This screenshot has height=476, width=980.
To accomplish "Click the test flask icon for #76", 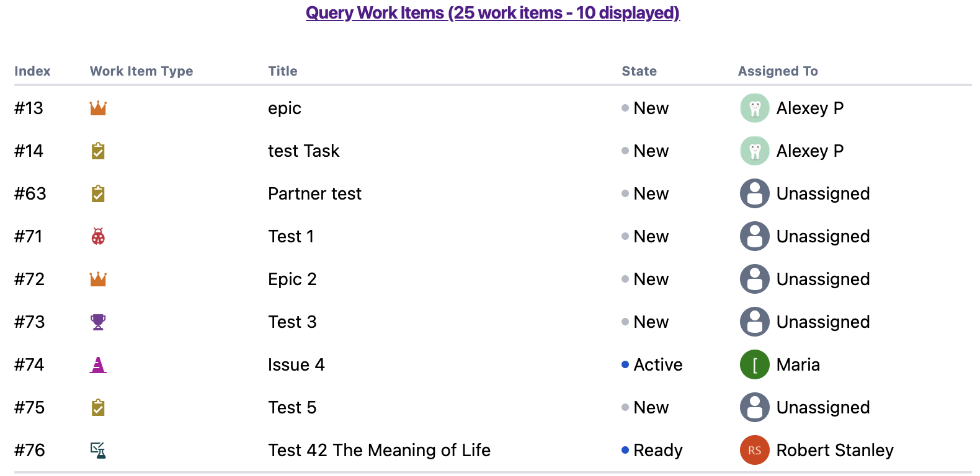I will coord(98,451).
